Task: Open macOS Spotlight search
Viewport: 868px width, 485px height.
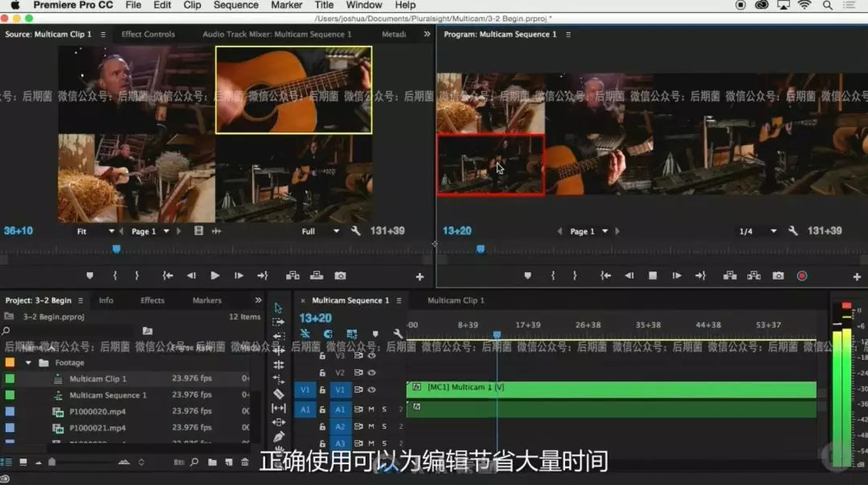Action: click(x=828, y=5)
